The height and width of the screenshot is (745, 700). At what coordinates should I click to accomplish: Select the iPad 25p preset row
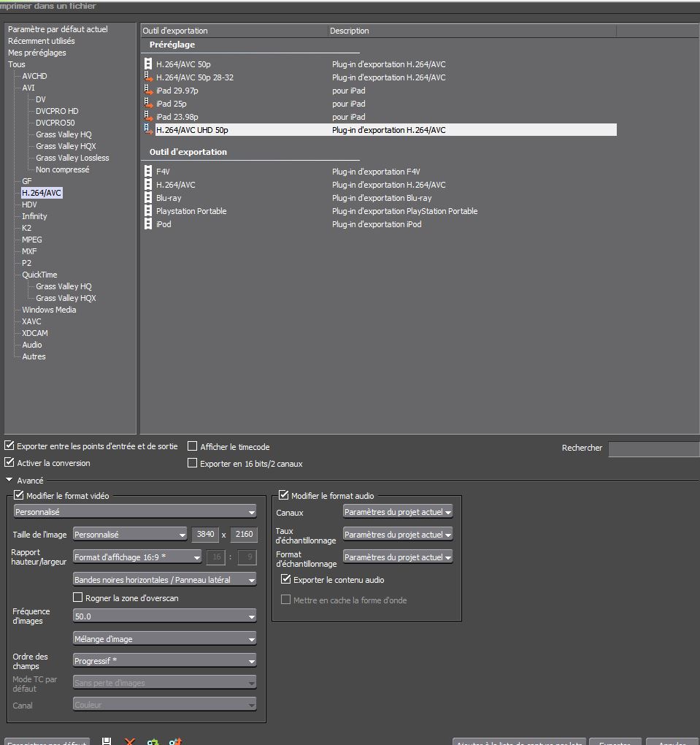[380, 103]
